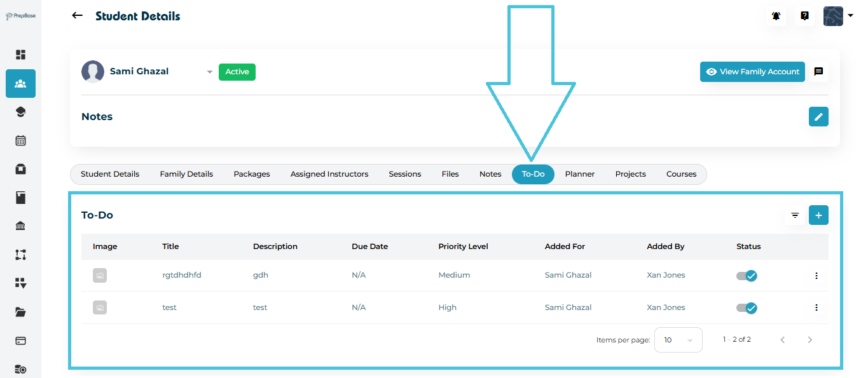Image resolution: width=868 pixels, height=378 pixels.
Task: Click the image thumbnail of the test task
Action: [x=100, y=307]
